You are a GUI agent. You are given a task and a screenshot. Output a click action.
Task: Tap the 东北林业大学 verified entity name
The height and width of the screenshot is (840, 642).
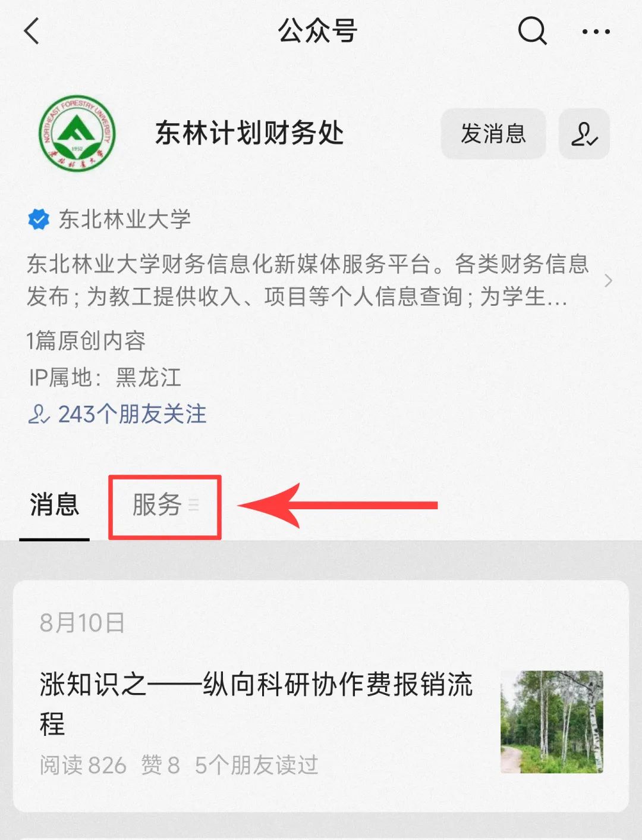[125, 220]
